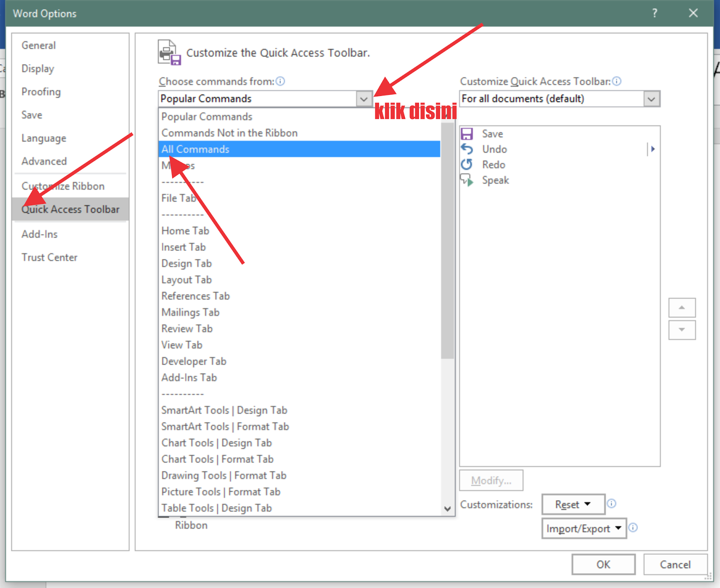The height and width of the screenshot is (588, 720).
Task: Click the scroll down arrow of dropdown list
Action: [447, 509]
